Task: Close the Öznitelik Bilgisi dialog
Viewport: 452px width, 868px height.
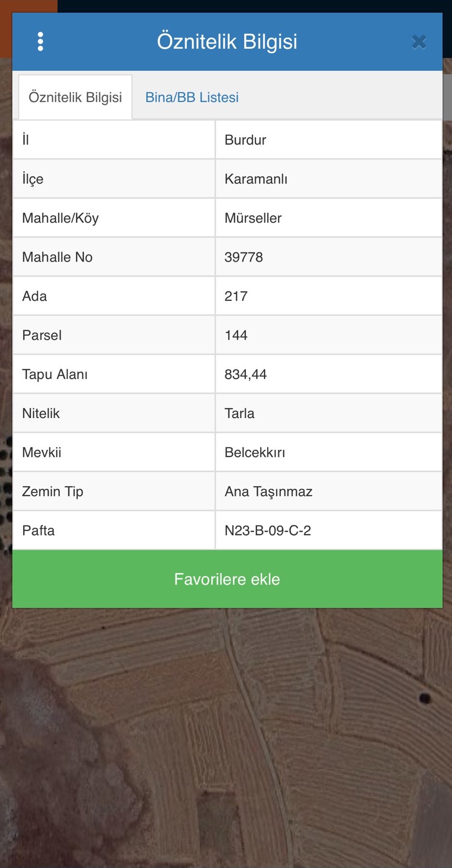Action: 419,42
